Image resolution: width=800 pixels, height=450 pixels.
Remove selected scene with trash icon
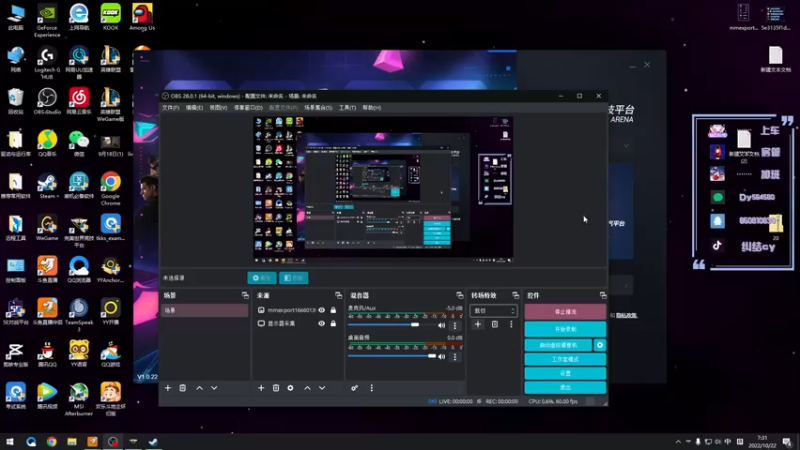coord(183,388)
